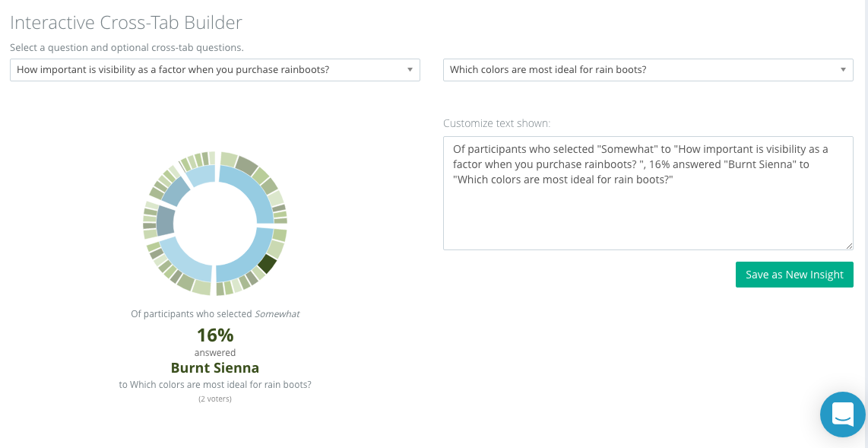The height and width of the screenshot is (448, 868).
Task: Click the 'Select a question' instruction text
Action: [127, 48]
